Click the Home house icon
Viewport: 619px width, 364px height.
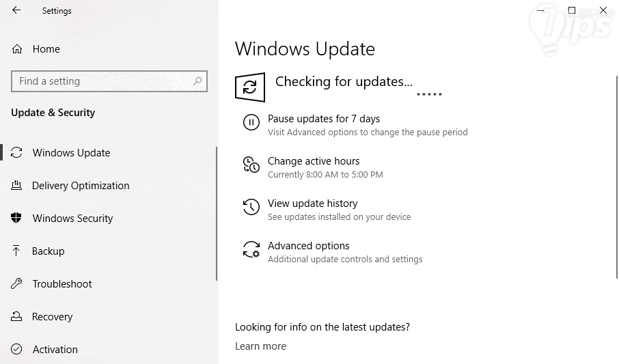click(x=17, y=49)
